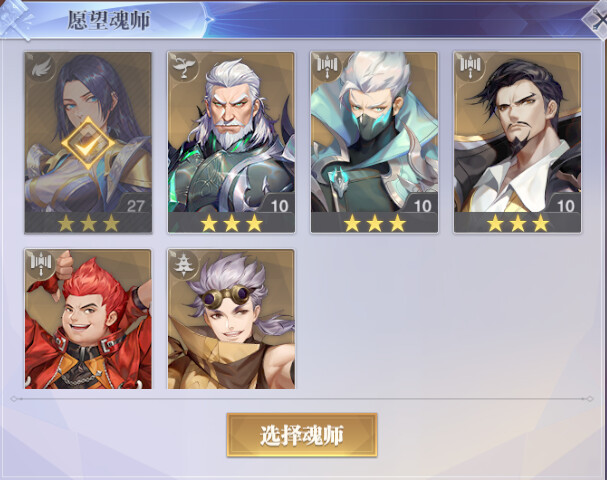607x480 pixels.
Task: Click three-star rating under bearded elder
Action: [x=231, y=223]
